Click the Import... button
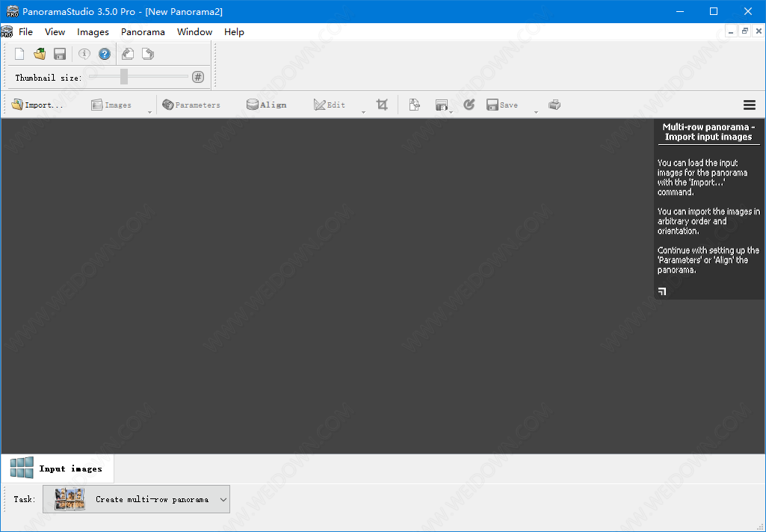This screenshot has width=766, height=532. tap(37, 105)
